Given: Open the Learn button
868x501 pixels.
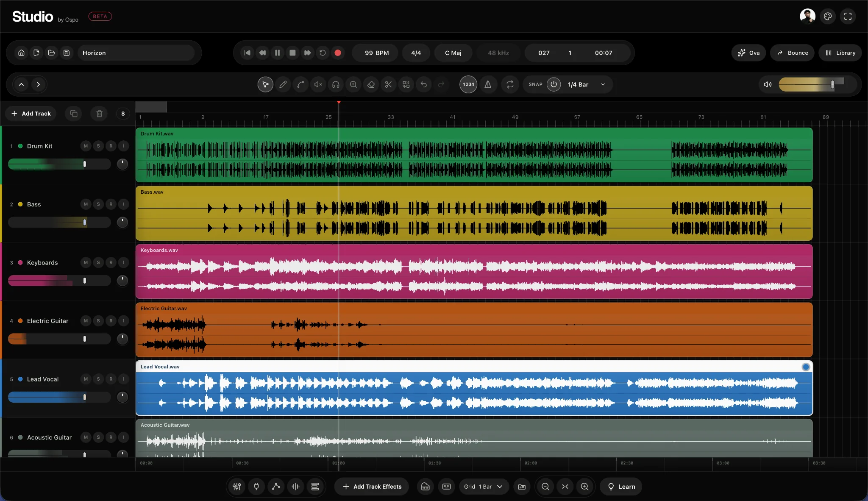Looking at the screenshot, I should pos(621,487).
